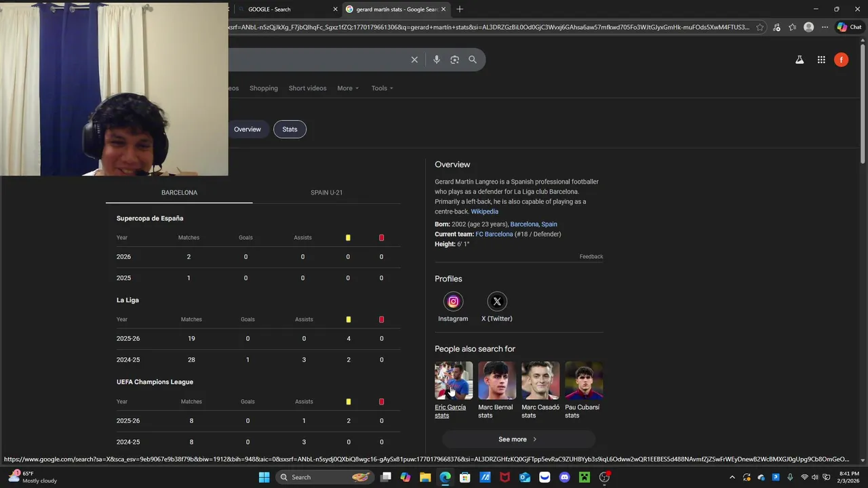Click the taskbar Search box

pos(324,477)
